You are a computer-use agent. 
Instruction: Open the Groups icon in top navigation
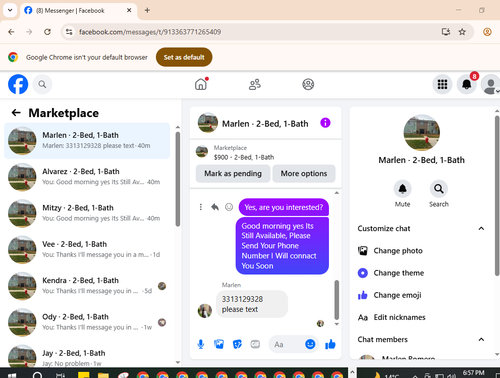pyautogui.click(x=308, y=84)
